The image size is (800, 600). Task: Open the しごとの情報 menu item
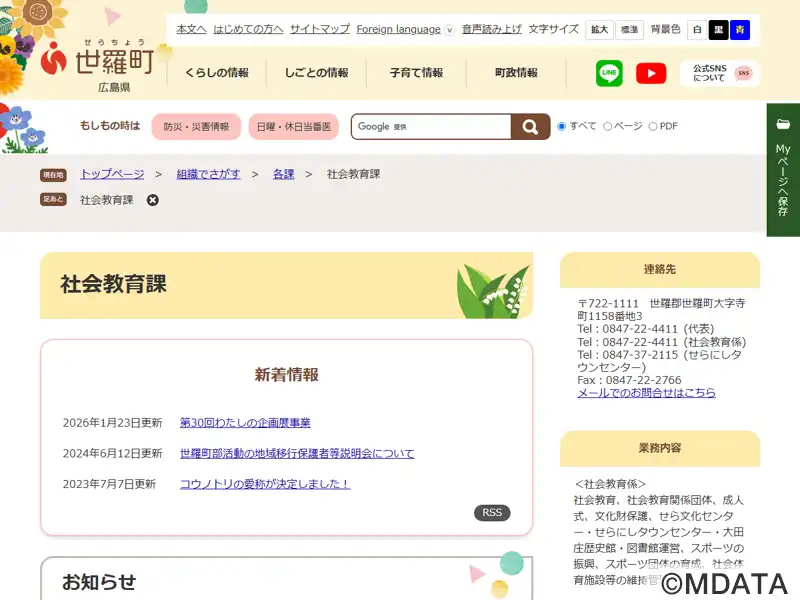[x=316, y=73]
